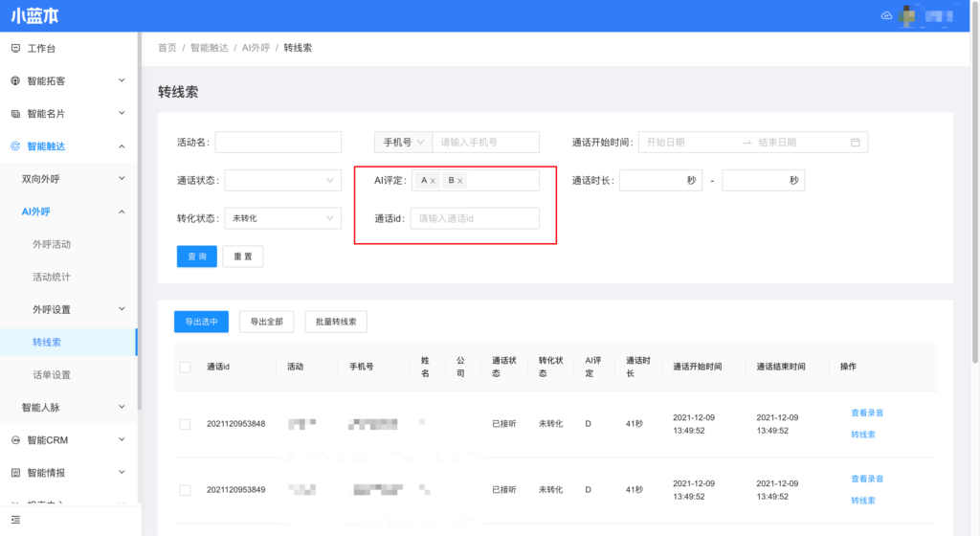Click the cloud icon in top header
Screen dimensions: 980x536
click(x=886, y=16)
